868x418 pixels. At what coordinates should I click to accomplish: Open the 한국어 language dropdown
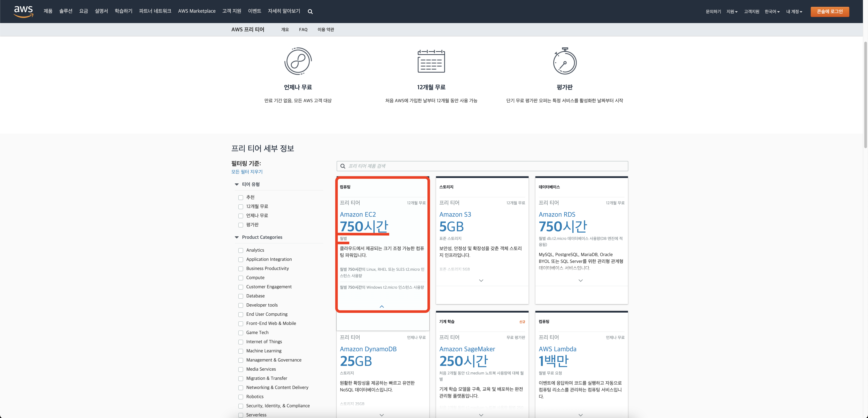click(x=772, y=12)
